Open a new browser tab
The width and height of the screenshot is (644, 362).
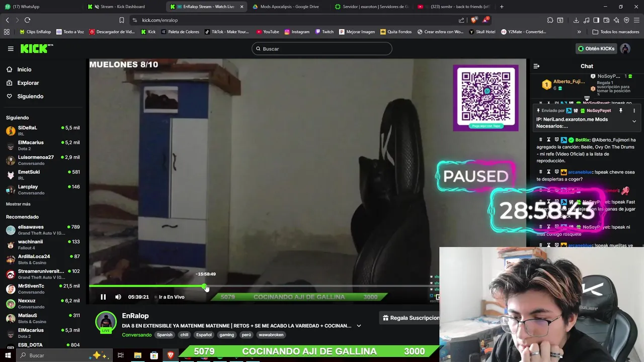502,7
